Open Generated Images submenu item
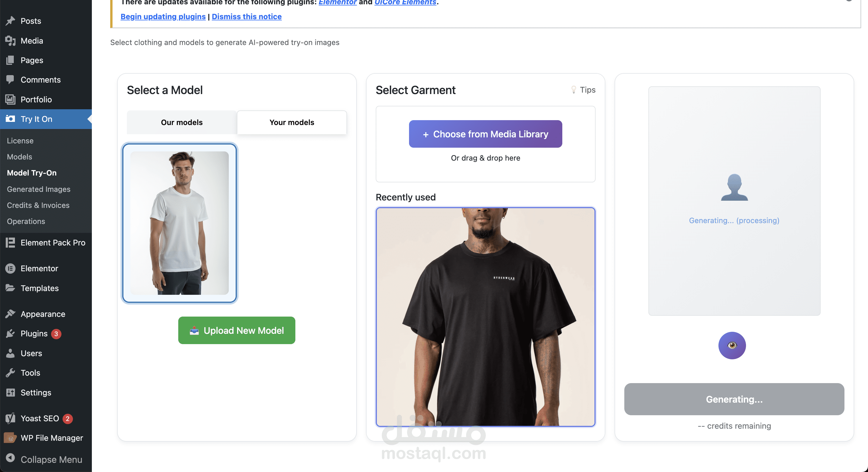The width and height of the screenshot is (868, 472). click(39, 189)
